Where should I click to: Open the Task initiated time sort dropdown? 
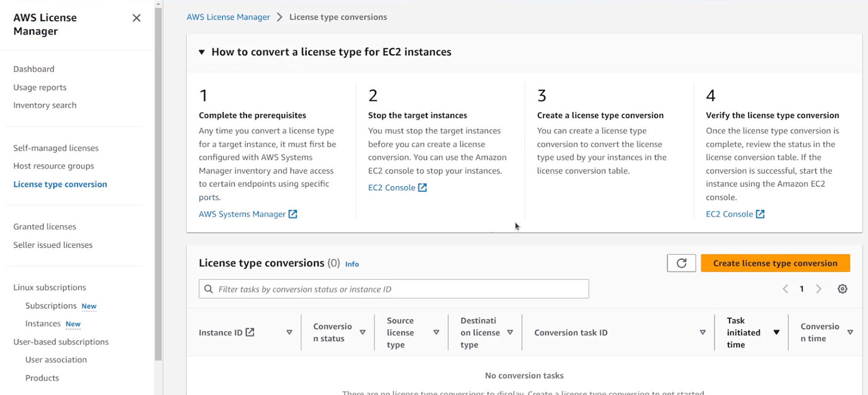coord(777,332)
